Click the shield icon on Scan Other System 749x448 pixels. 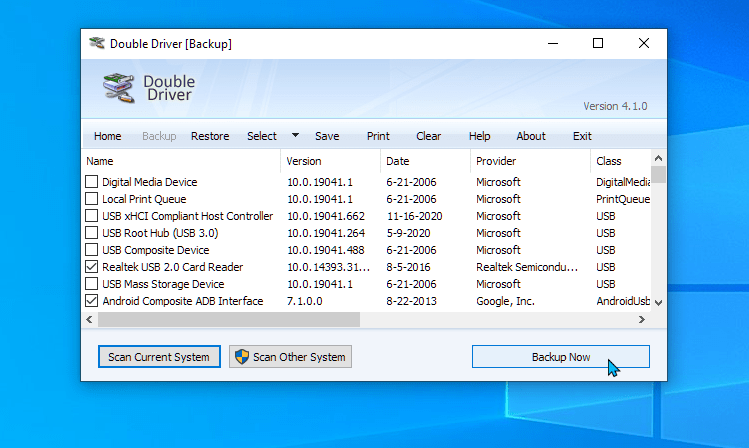click(x=242, y=357)
